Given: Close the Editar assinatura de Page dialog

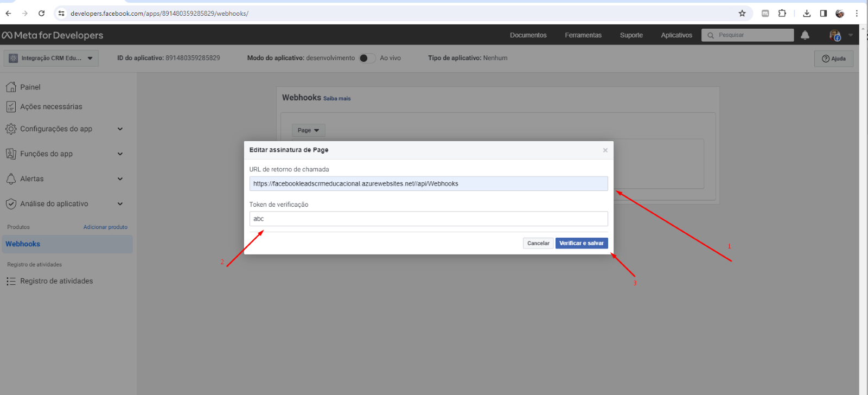Looking at the screenshot, I should (605, 150).
